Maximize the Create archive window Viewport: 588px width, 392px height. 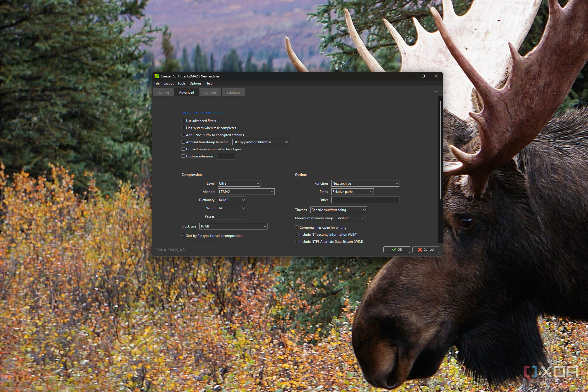pyautogui.click(x=423, y=76)
